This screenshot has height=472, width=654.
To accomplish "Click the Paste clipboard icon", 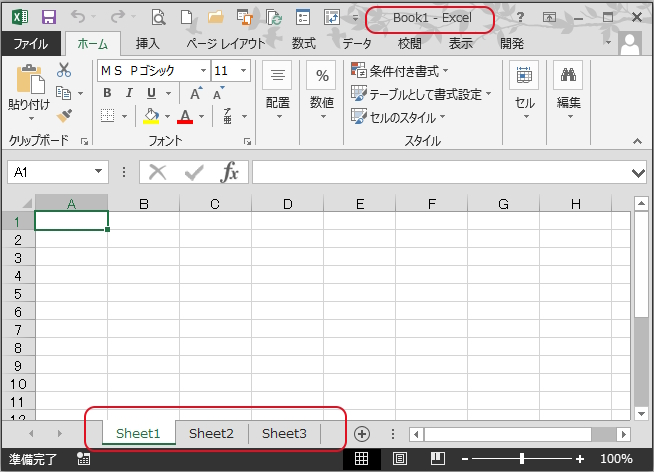I will 30,79.
